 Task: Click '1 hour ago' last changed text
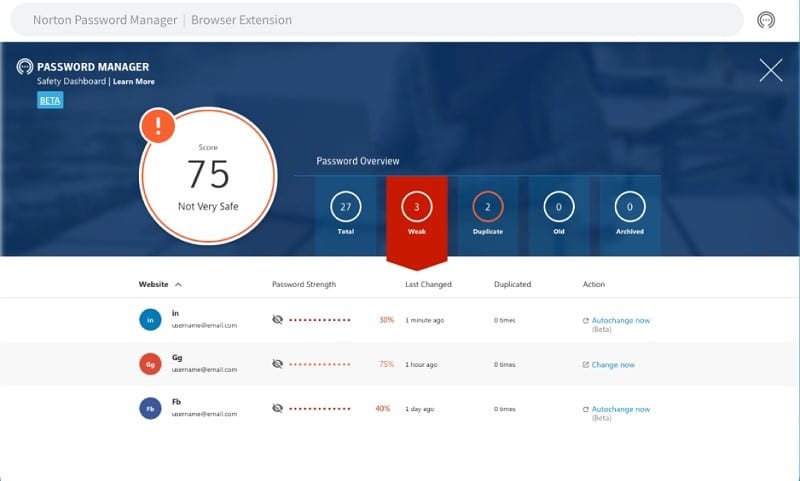click(x=421, y=365)
